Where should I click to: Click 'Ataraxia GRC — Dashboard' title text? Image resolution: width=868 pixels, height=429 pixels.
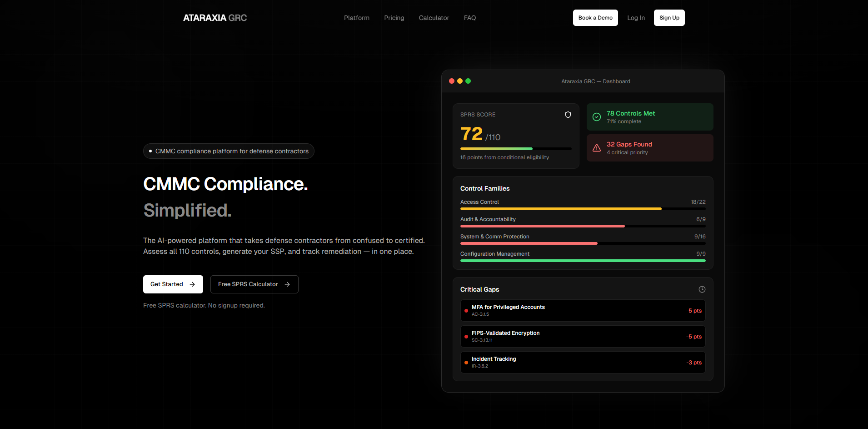596,81
